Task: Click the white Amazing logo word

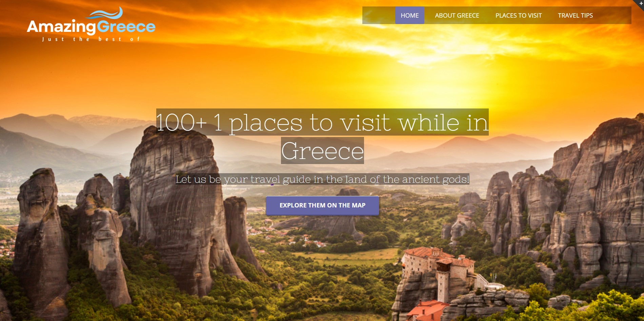Action: point(61,27)
